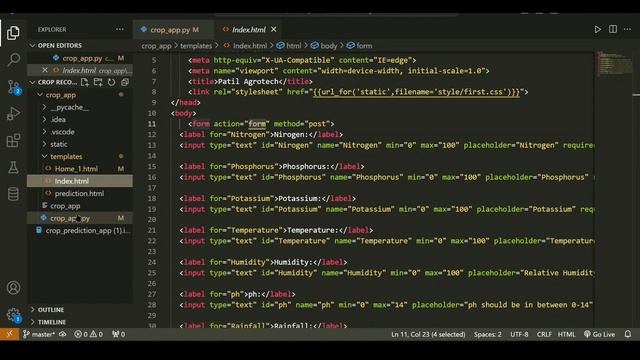This screenshot has width=640, height=360.
Task: Open prediction.html in file tree
Action: (x=79, y=193)
